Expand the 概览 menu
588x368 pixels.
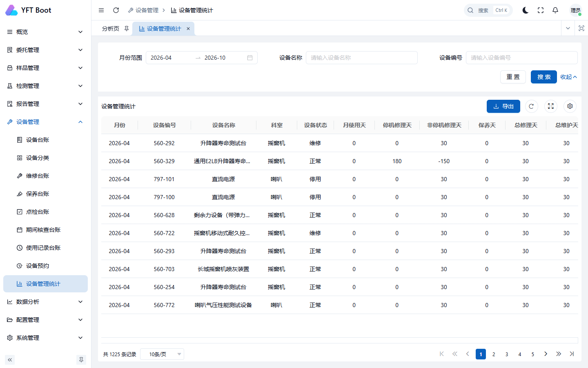tap(45, 32)
